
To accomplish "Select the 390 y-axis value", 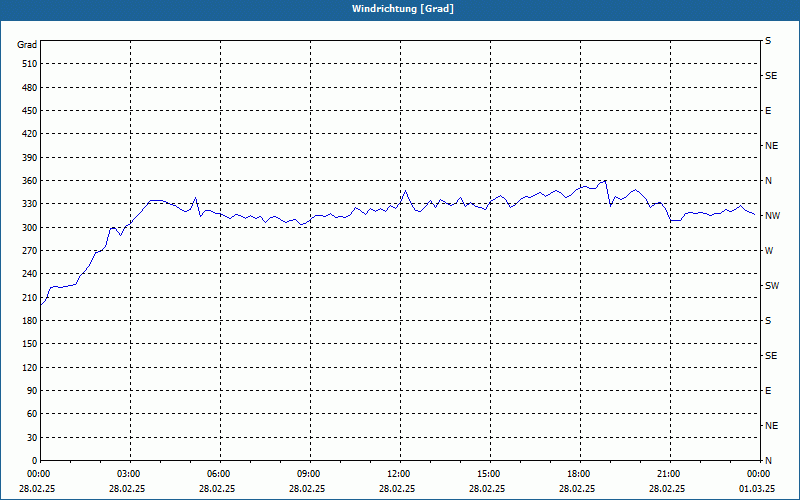I will (30, 158).
